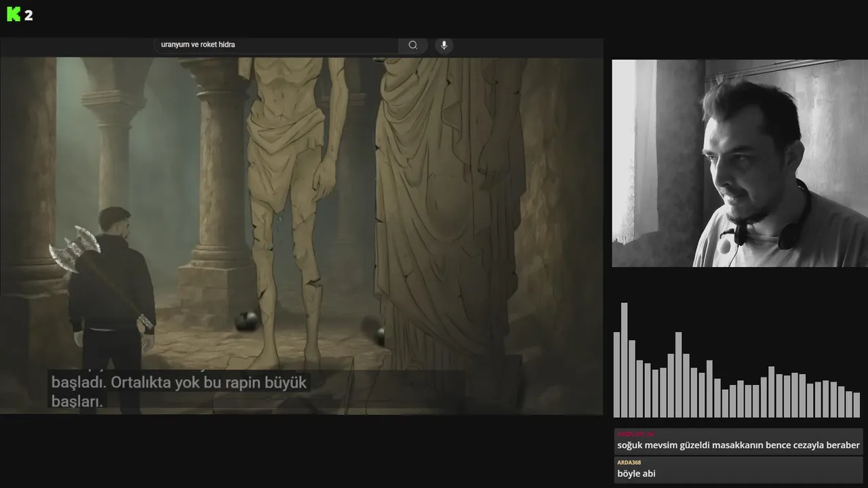Focus the 'uranyum ve roket hidra' search field
Image resolution: width=868 pixels, height=488 pixels.
277,45
